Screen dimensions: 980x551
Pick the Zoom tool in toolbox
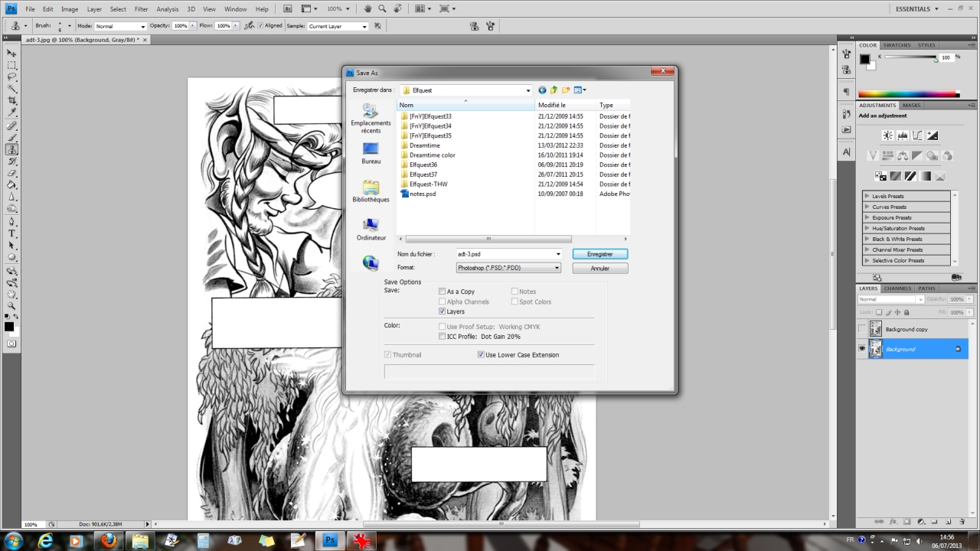point(12,305)
